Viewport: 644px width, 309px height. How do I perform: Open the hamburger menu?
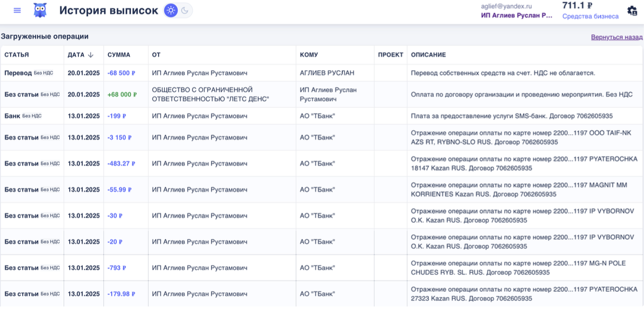click(x=17, y=11)
